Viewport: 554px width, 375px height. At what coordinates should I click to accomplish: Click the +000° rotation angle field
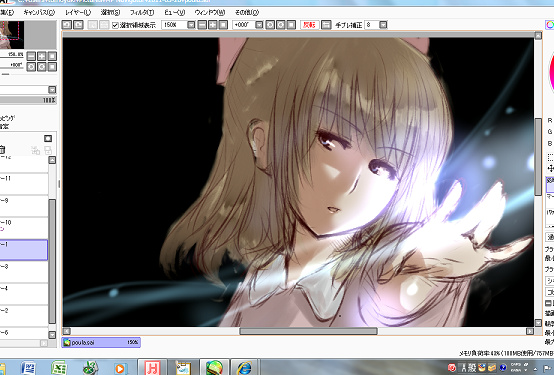coord(243,25)
